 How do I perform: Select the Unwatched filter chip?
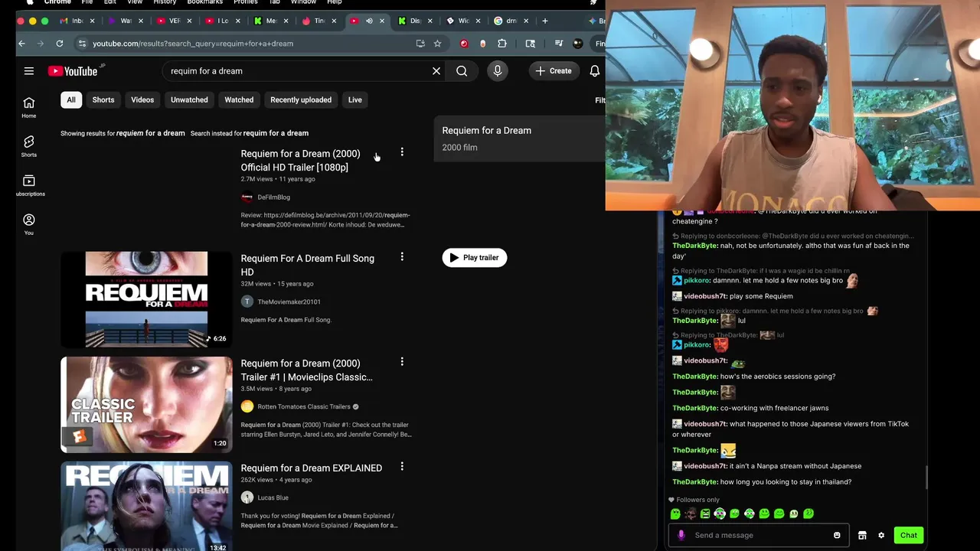tap(189, 99)
